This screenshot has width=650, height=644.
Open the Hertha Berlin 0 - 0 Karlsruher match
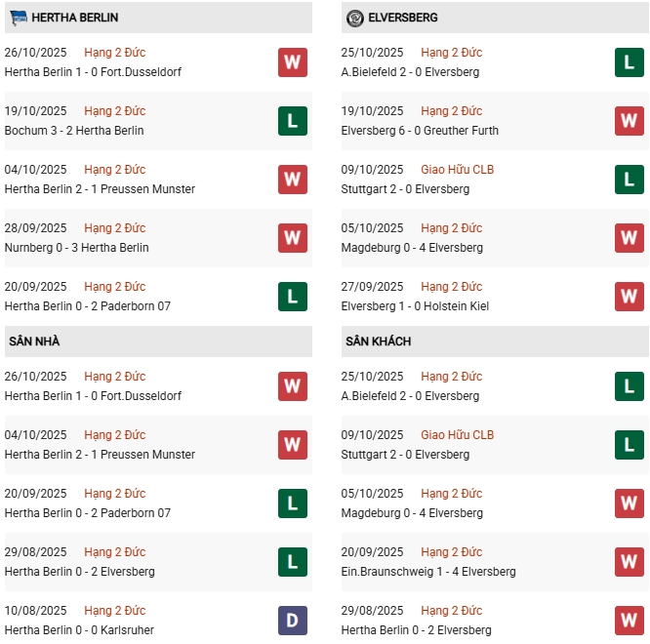tap(79, 630)
